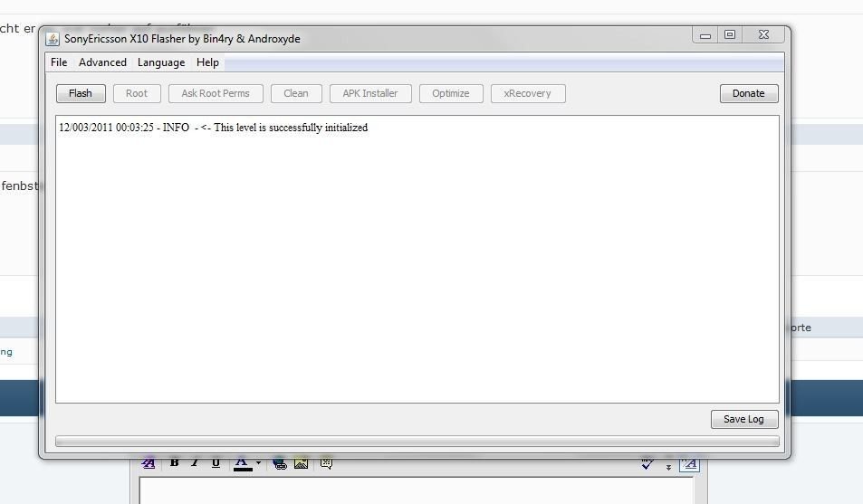Open the Advanced menu
Viewport: 863px width, 504px height.
[x=102, y=62]
